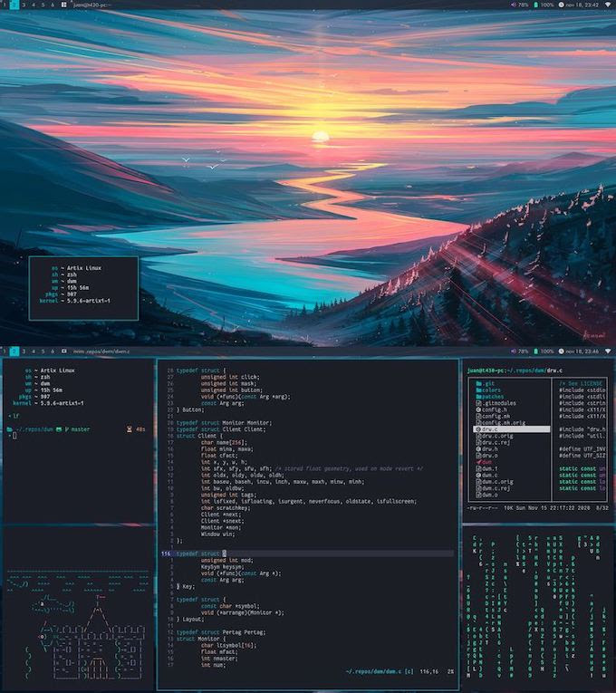Switch to tag 3 in the 23:42 bar
Viewport: 616px width, 693px height.
[x=24, y=5]
